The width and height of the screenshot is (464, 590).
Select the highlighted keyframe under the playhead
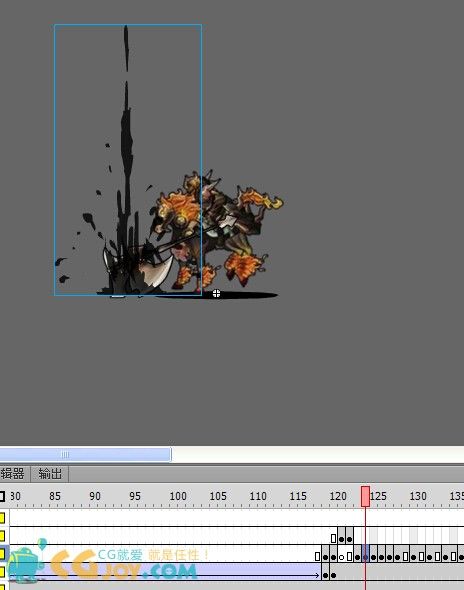click(x=365, y=554)
